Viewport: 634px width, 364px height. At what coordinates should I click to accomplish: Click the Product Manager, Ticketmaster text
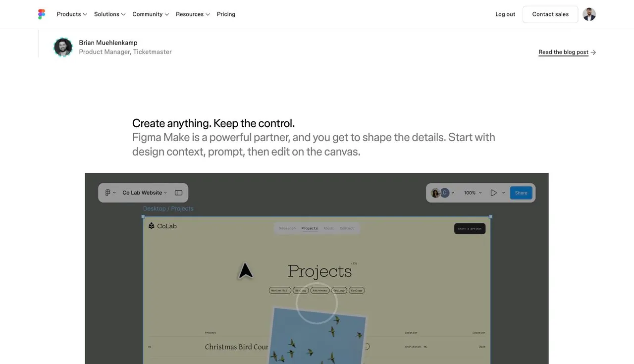(125, 52)
